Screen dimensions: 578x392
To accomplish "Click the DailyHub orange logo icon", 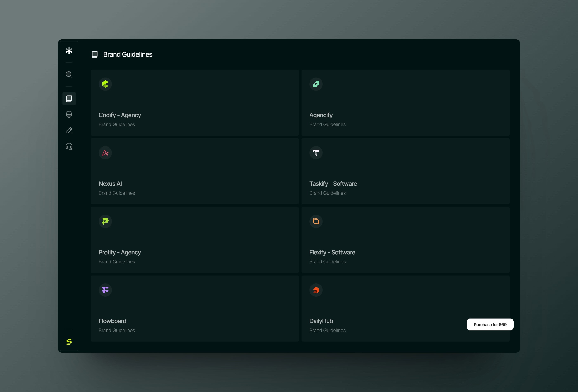I will tap(316, 290).
